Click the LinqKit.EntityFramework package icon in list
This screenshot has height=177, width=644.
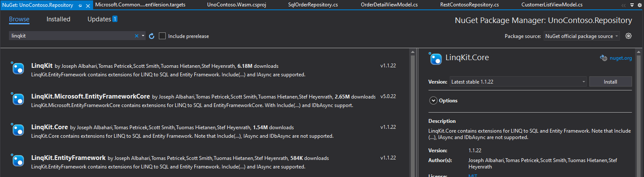tap(18, 160)
